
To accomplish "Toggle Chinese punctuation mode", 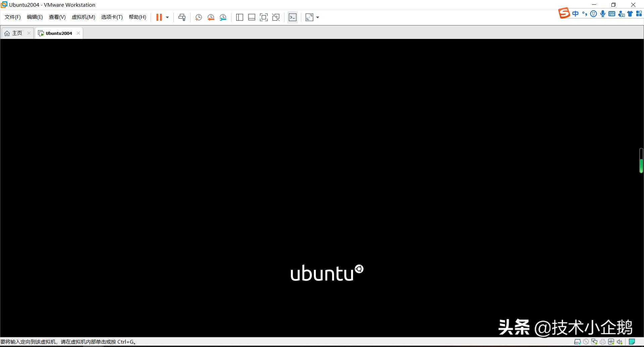I will pyautogui.click(x=585, y=14).
